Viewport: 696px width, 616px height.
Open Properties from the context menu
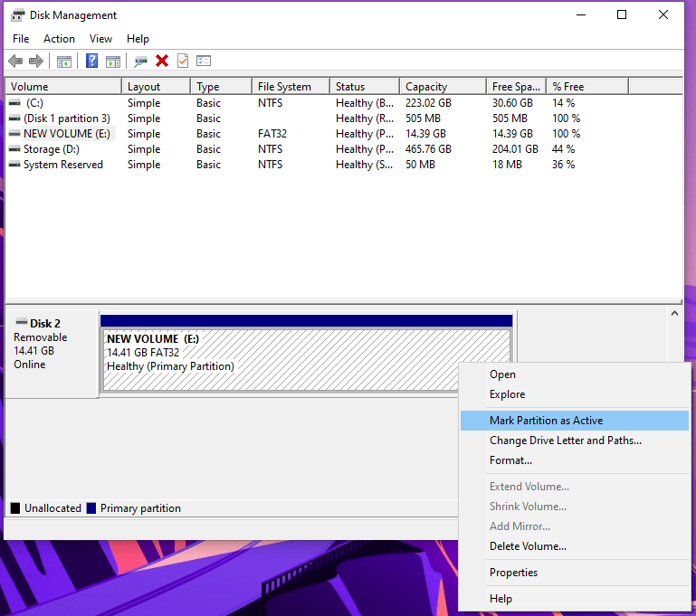pyautogui.click(x=575, y=573)
